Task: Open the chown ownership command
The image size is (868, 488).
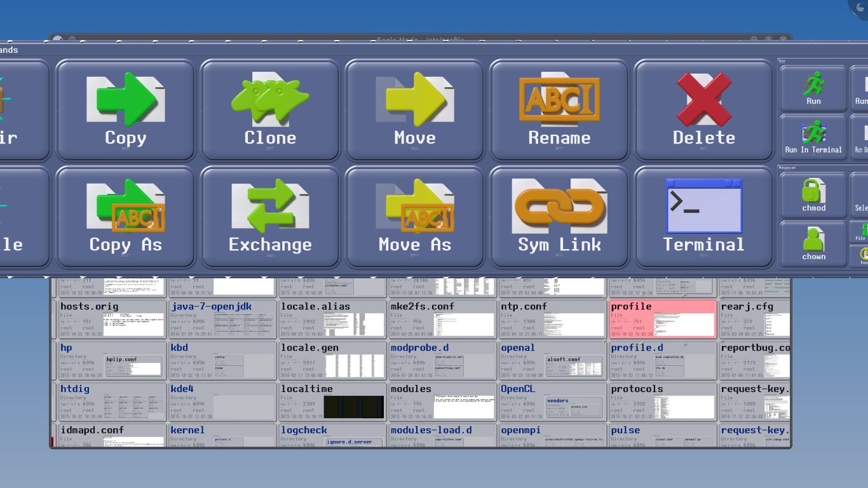Action: 813,243
